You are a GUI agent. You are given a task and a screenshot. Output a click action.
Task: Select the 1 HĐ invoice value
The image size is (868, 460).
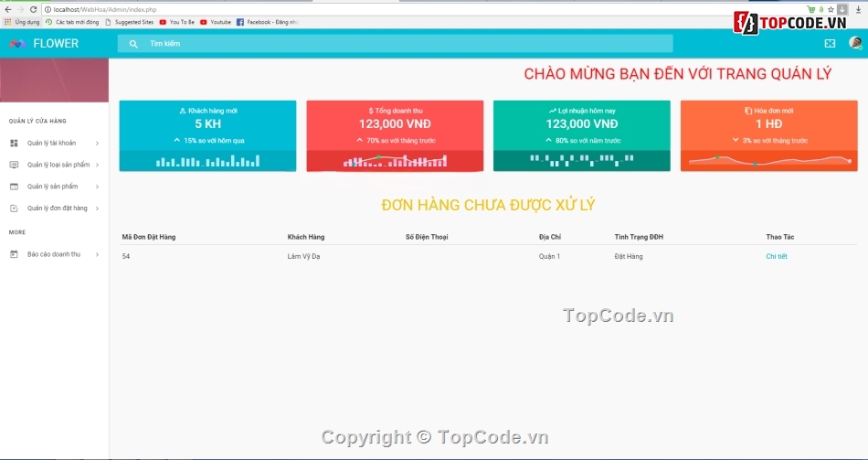point(769,124)
